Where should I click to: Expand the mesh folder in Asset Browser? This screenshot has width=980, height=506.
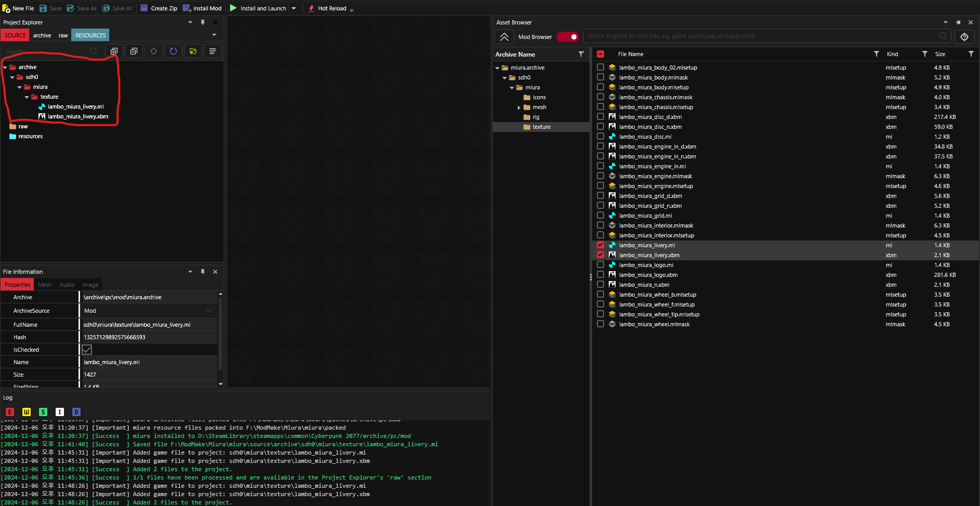519,108
